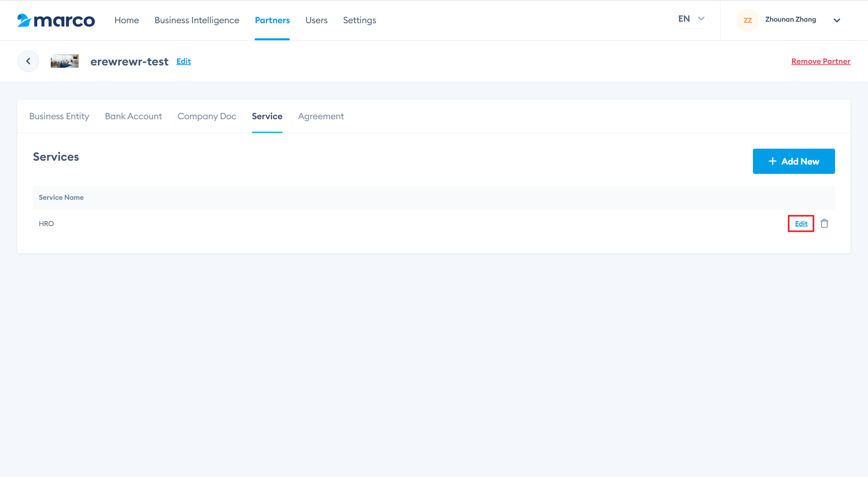The image size is (868, 477).
Task: Open the Company Doc tab
Action: click(207, 116)
